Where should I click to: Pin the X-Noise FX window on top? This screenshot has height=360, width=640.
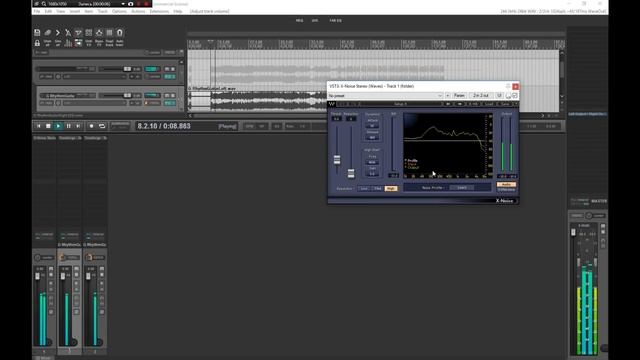pos(508,86)
